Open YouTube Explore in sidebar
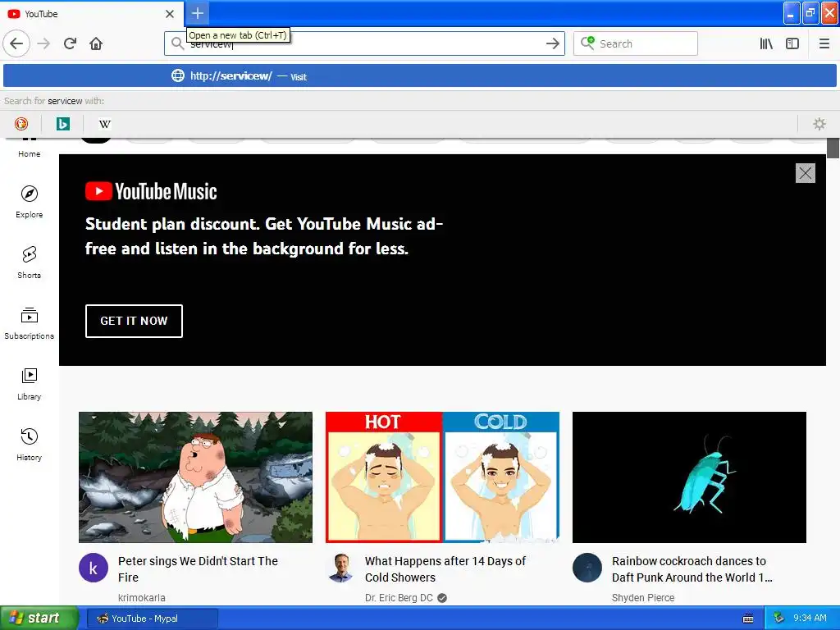This screenshot has width=840, height=630. pyautogui.click(x=29, y=202)
